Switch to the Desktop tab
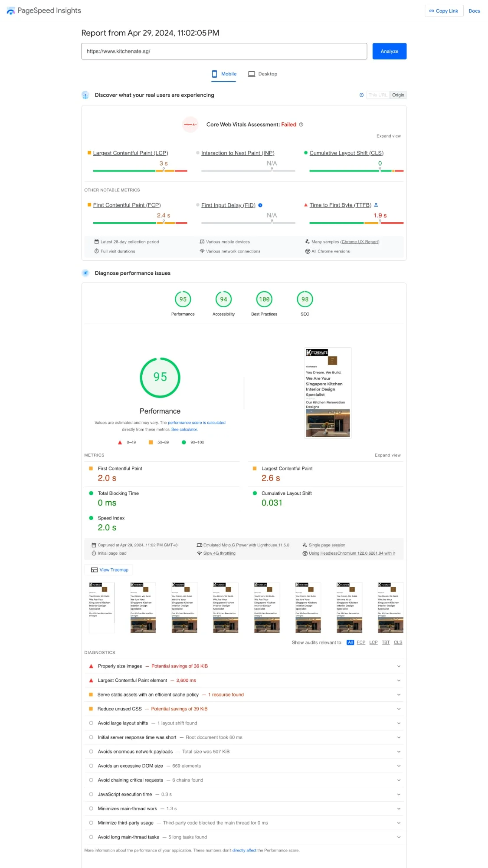Viewport: 488px width, 868px height. [x=263, y=74]
